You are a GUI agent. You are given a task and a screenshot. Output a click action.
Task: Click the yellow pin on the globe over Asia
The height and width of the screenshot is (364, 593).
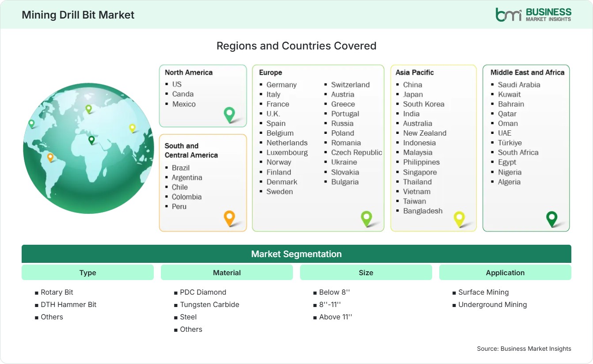[132, 128]
